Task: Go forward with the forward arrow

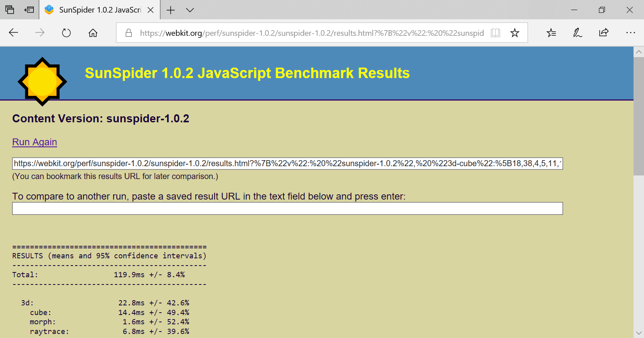Action: click(40, 33)
